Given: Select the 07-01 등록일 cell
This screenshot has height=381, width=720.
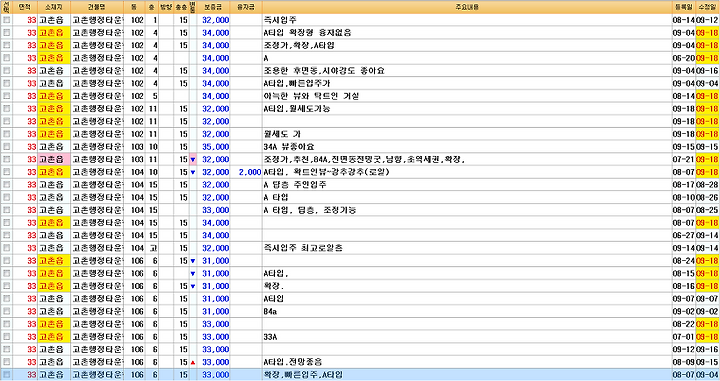Looking at the screenshot, I should coord(684,337).
